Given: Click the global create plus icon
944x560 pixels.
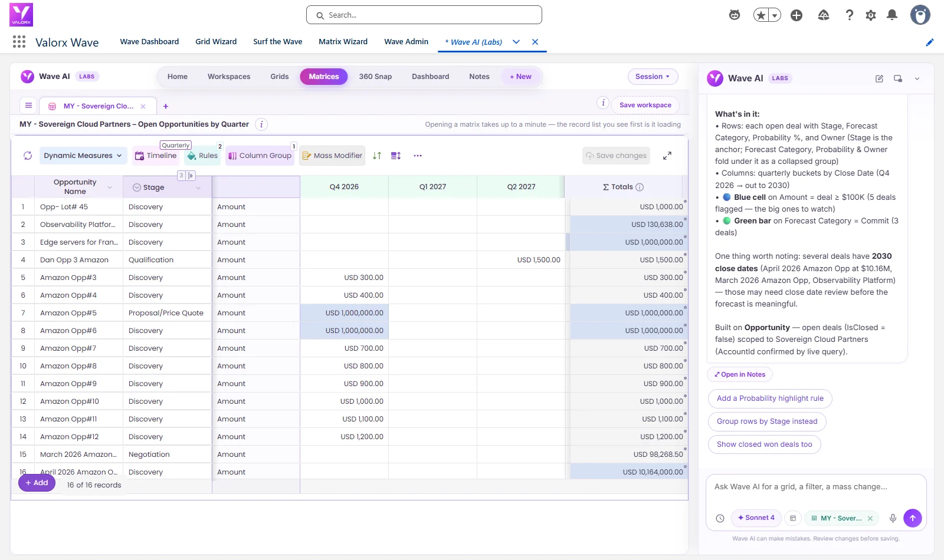Looking at the screenshot, I should (796, 15).
